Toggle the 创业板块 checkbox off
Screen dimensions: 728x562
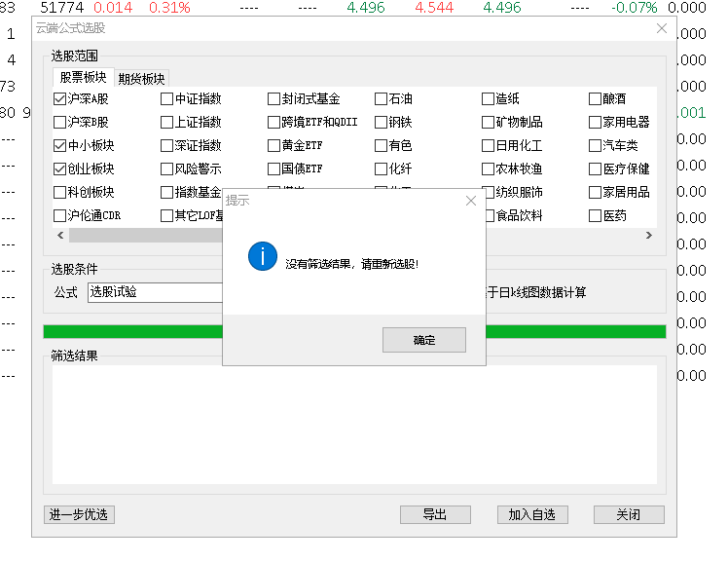pyautogui.click(x=60, y=169)
